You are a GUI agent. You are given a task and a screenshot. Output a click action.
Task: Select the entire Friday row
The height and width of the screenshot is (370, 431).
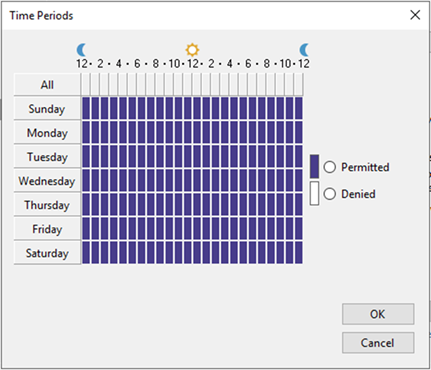point(47,229)
